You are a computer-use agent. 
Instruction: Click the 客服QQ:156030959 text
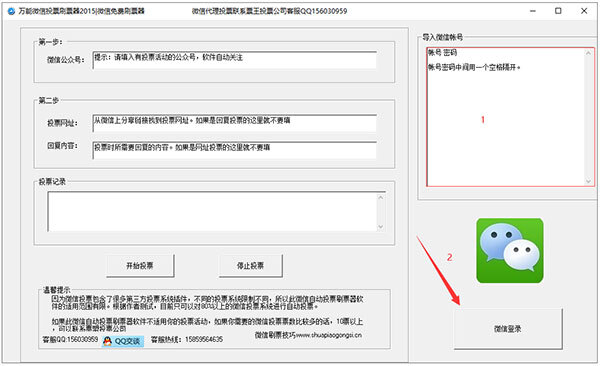pyautogui.click(x=70, y=339)
